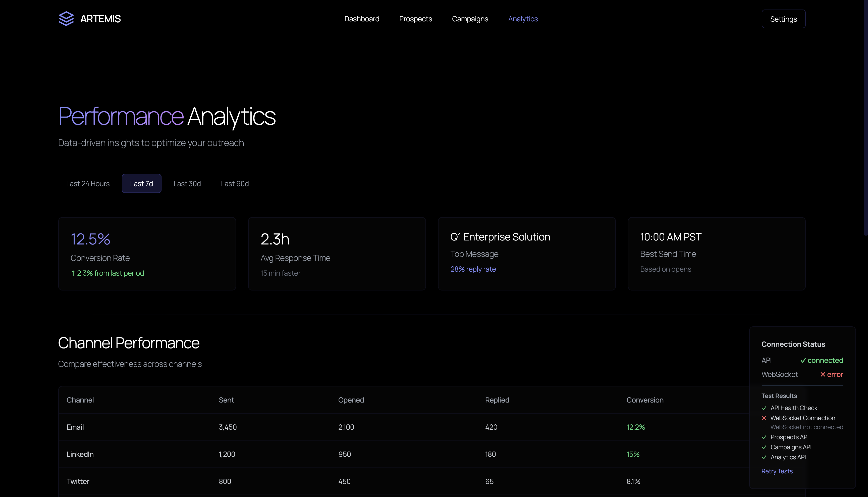Open the Campaigns nav item
Screen dimensions: 868x497
[x=470, y=19]
